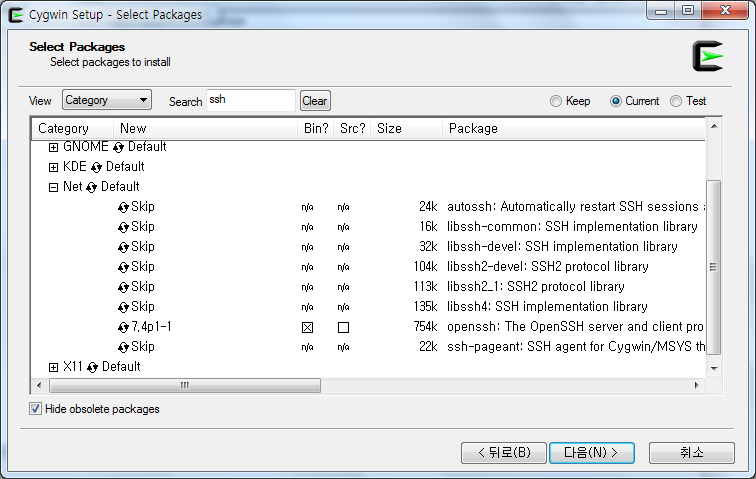Screen dimensions: 756x479
Task: Expand the X11 category
Action: pos(54,368)
